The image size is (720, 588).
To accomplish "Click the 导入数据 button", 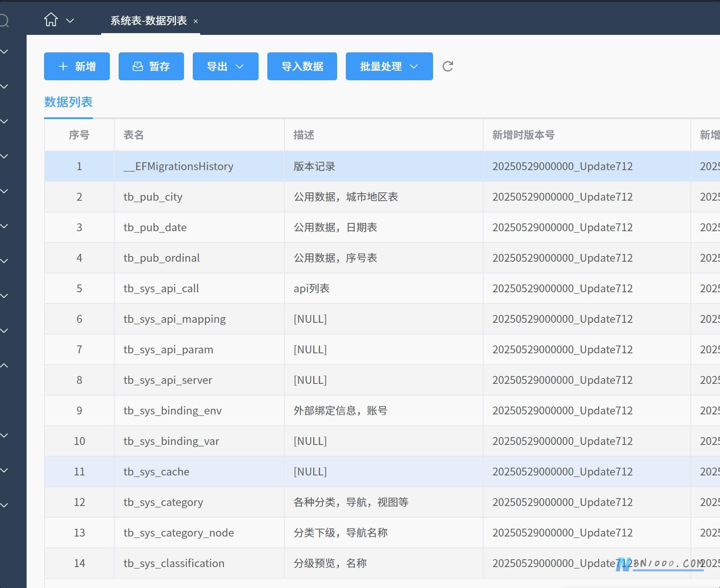I will (302, 66).
